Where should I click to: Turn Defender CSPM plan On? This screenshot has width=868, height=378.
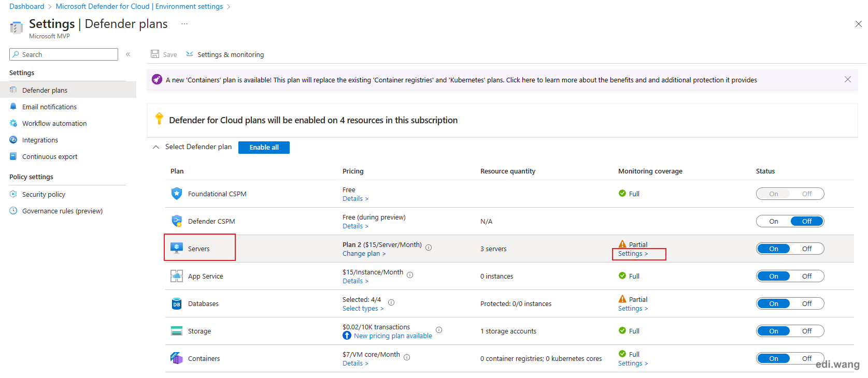tap(774, 221)
